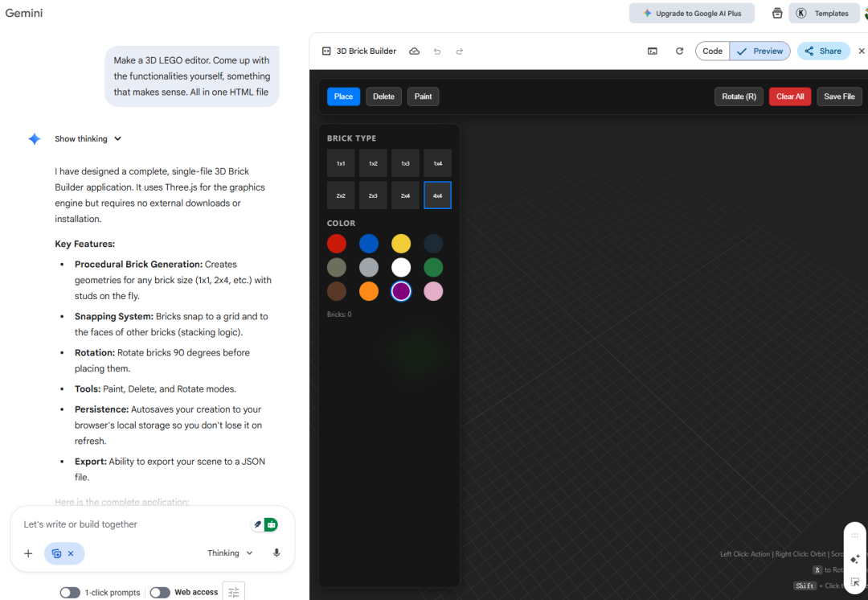Switch the canvas to Code view

point(712,51)
